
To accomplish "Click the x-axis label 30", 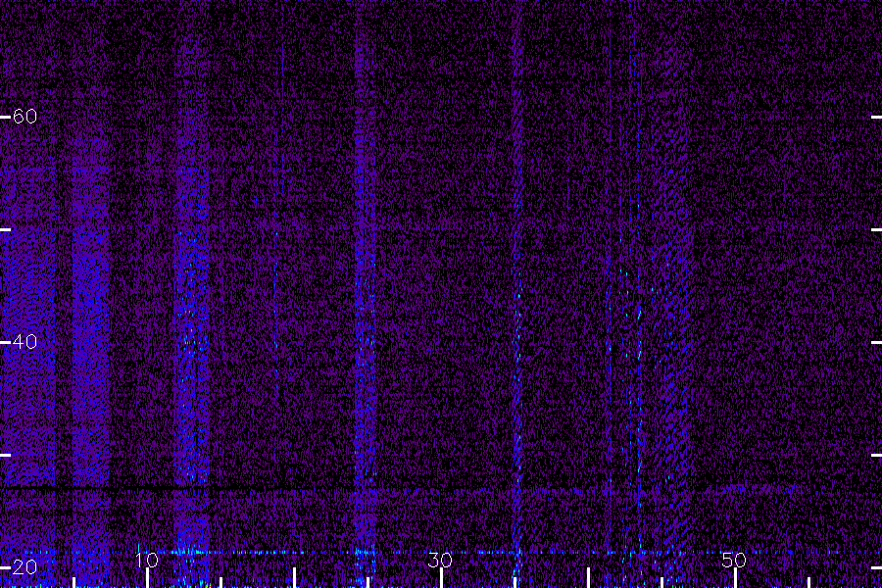I will coord(440,560).
